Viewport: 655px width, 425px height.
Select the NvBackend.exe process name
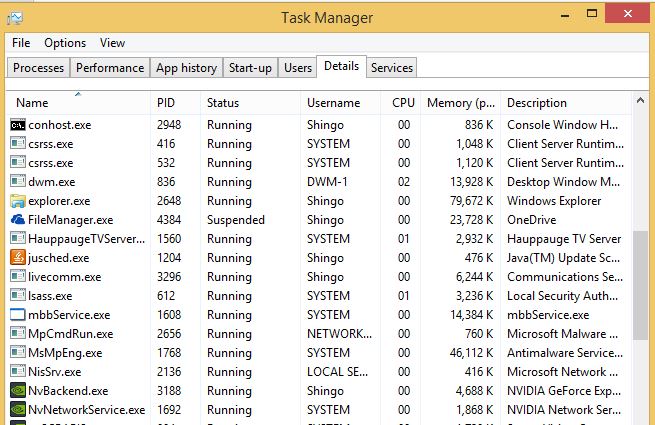click(68, 391)
